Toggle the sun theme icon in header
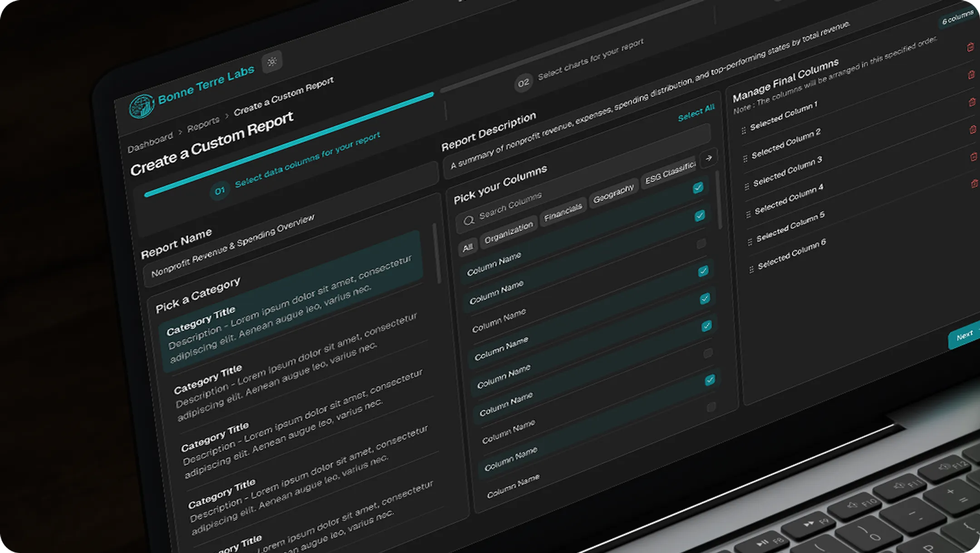The height and width of the screenshot is (553, 980). coord(272,62)
